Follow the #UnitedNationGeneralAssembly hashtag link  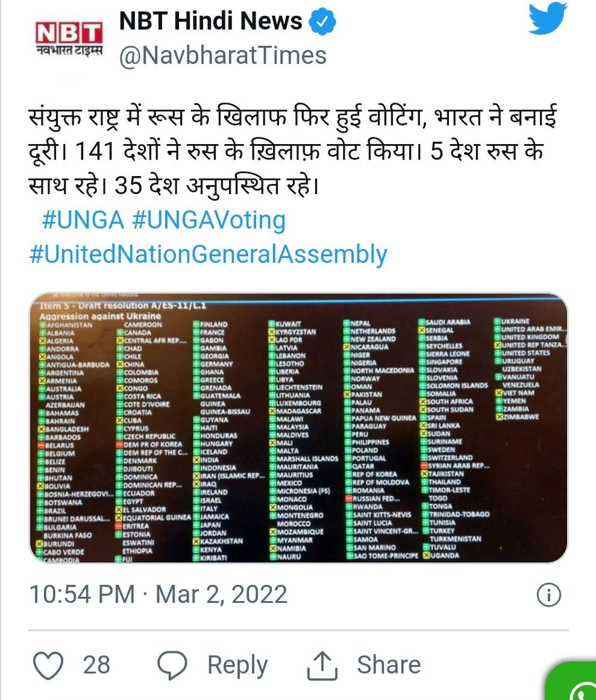[208, 254]
